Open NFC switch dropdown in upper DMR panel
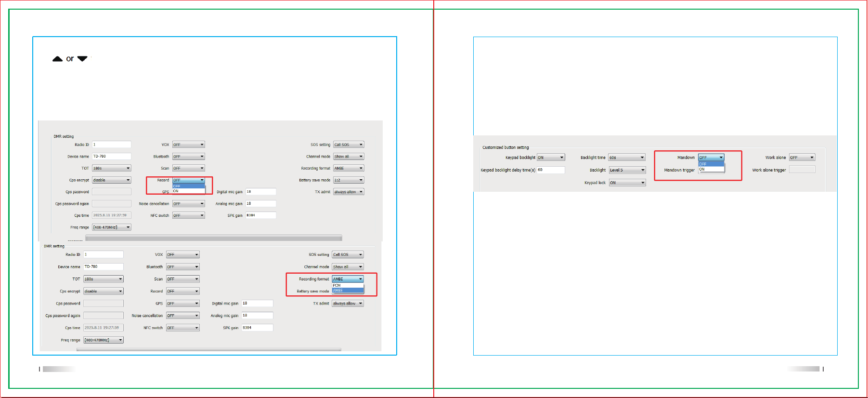 point(189,215)
